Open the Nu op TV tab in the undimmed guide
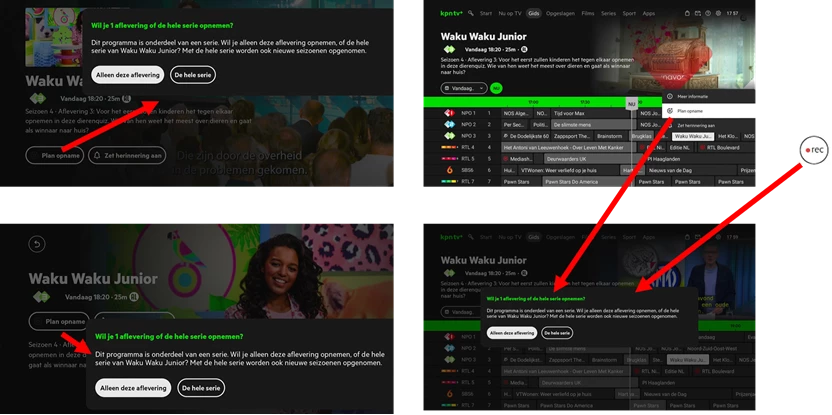 pos(510,13)
